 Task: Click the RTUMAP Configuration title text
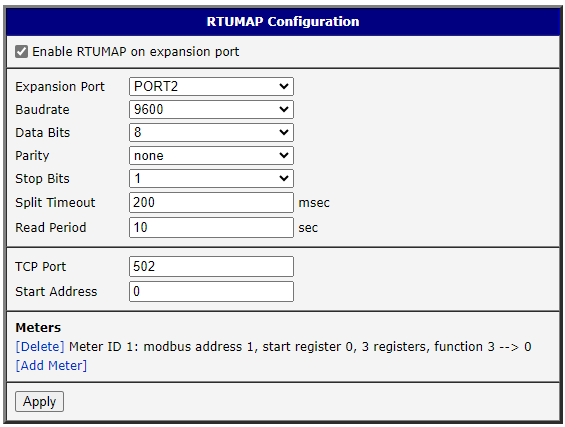283,22
